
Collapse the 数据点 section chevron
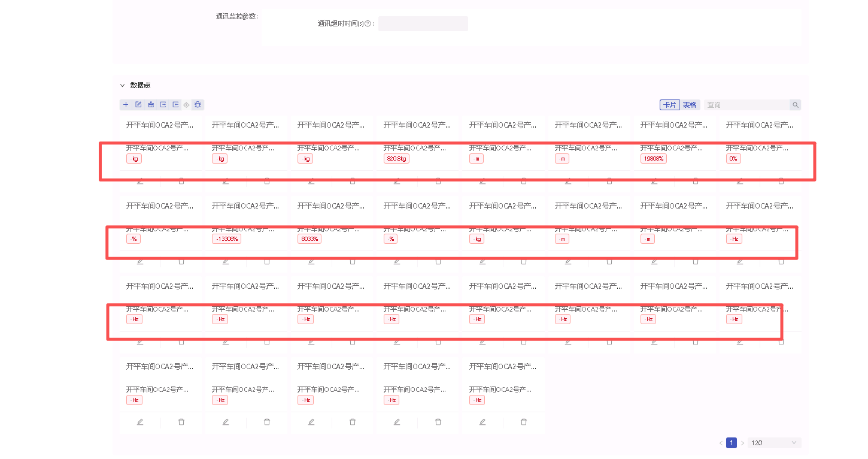122,86
